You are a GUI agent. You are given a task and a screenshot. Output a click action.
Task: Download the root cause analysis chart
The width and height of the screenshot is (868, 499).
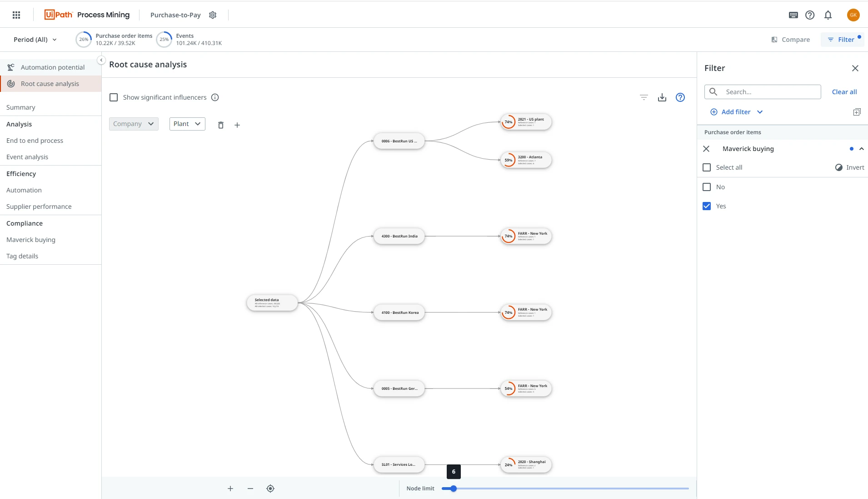click(662, 97)
